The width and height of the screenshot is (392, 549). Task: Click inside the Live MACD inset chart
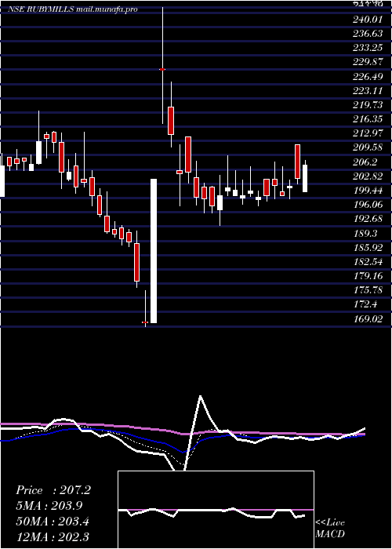point(216,510)
